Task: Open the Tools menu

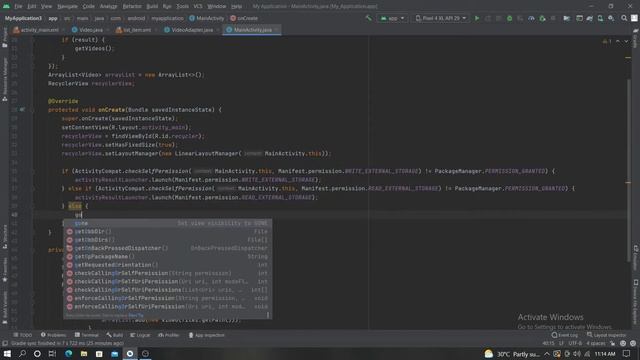Action: coord(182,6)
